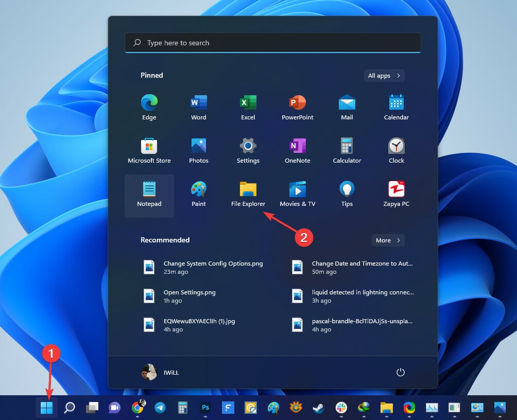Open taskbar Calculator icon
Image resolution: width=517 pixels, height=420 pixels.
[x=183, y=408]
